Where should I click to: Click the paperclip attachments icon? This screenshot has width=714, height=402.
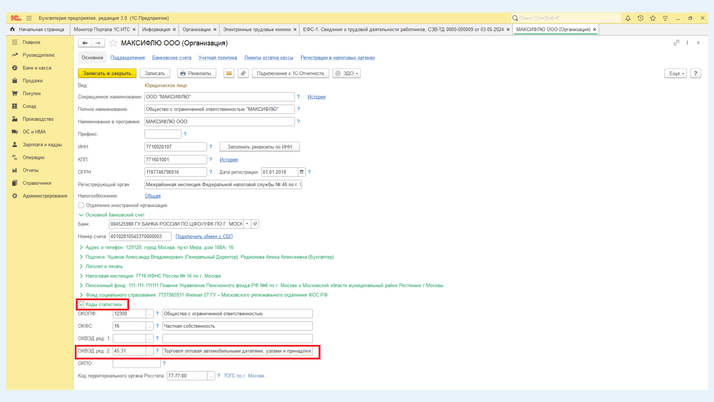[243, 73]
